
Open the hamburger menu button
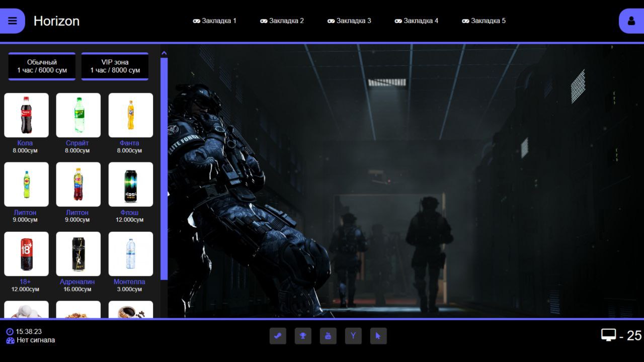point(12,21)
